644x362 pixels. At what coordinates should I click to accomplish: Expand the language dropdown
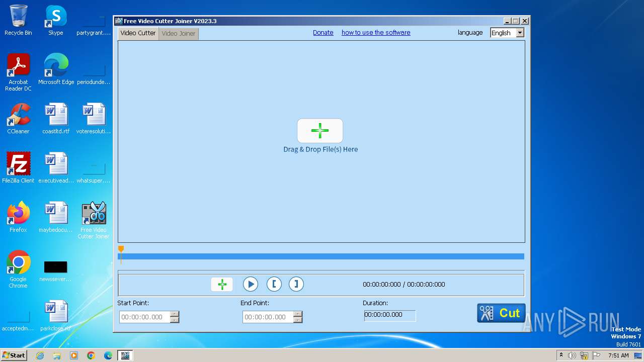tap(520, 33)
